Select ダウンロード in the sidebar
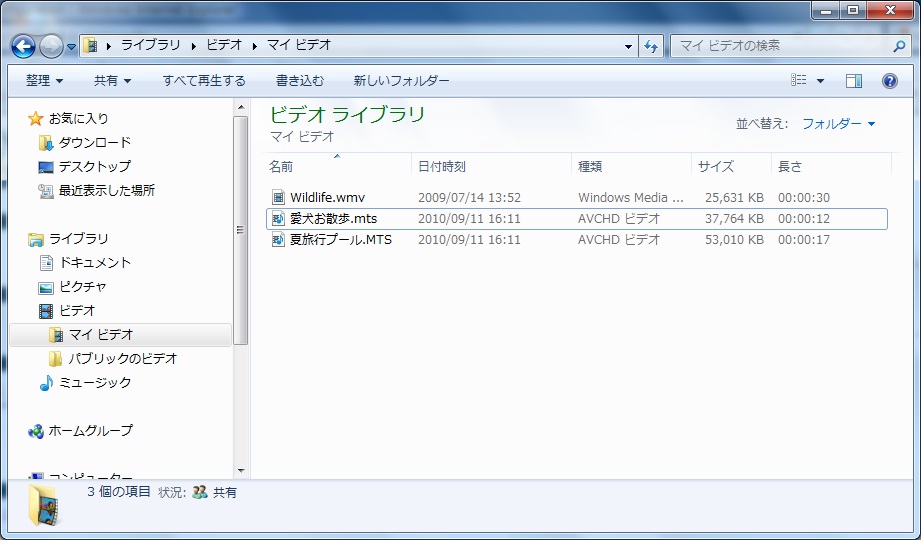 [94, 143]
